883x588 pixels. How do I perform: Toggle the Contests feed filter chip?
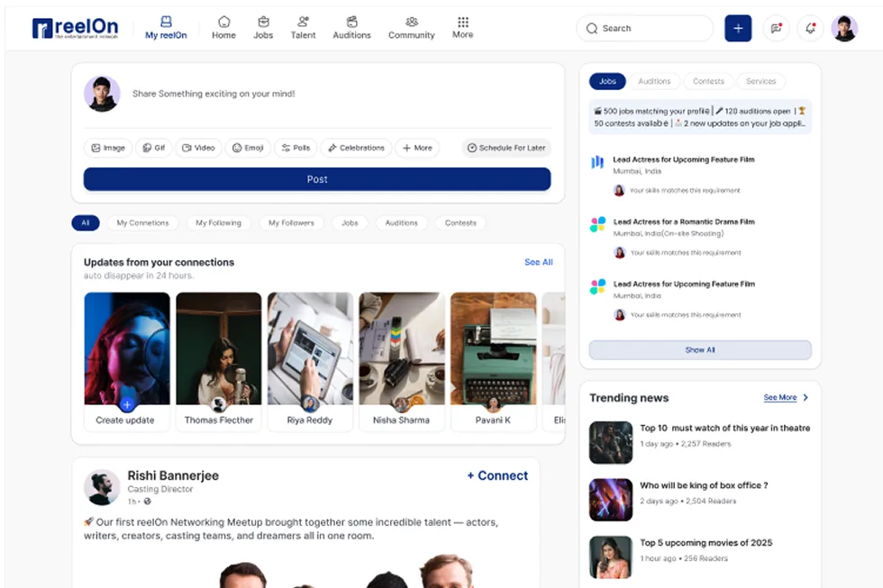pyautogui.click(x=460, y=222)
